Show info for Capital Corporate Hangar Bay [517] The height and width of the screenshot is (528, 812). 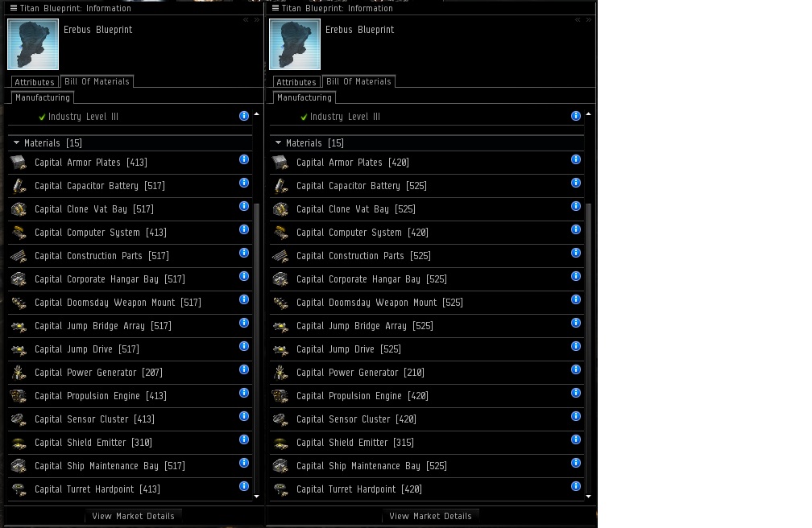(x=244, y=276)
